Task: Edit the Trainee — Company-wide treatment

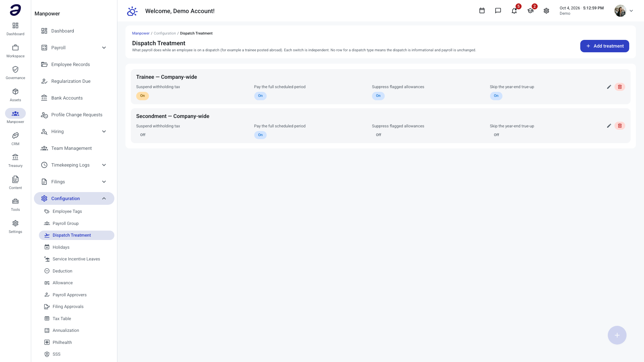Action: (609, 87)
